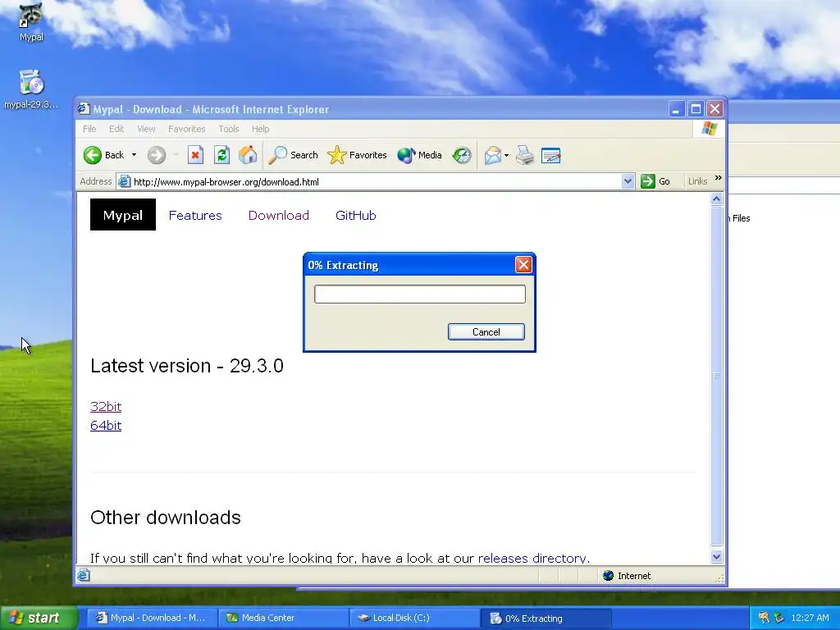Close the 0% Extracting dialog
The width and height of the screenshot is (840, 630).
(523, 265)
